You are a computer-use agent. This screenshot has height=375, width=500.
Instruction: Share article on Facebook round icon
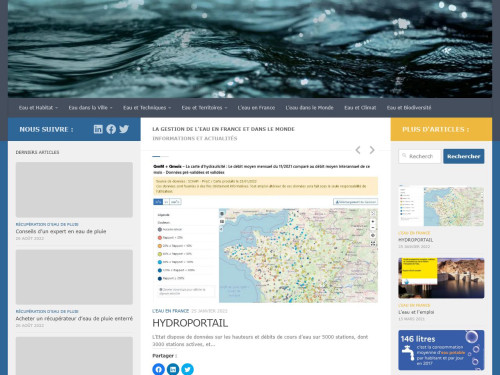click(159, 369)
